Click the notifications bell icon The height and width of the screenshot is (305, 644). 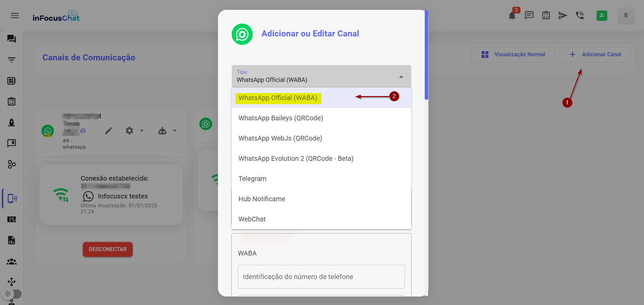click(512, 16)
